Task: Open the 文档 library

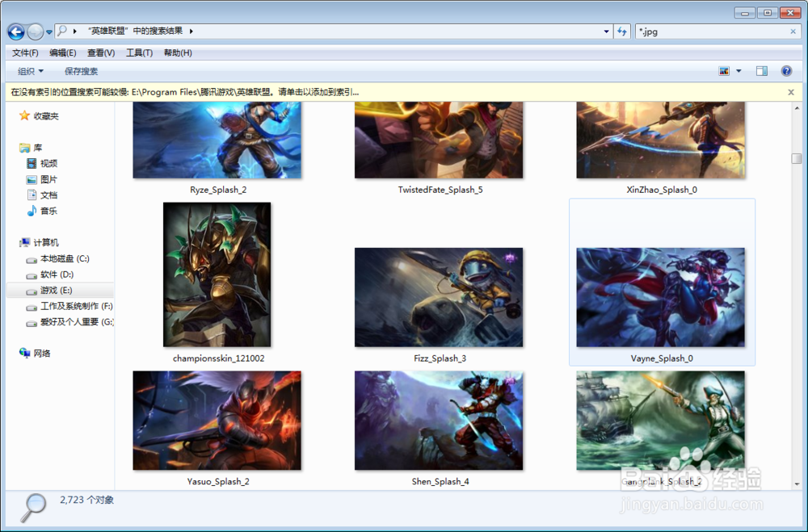Action: coord(42,195)
